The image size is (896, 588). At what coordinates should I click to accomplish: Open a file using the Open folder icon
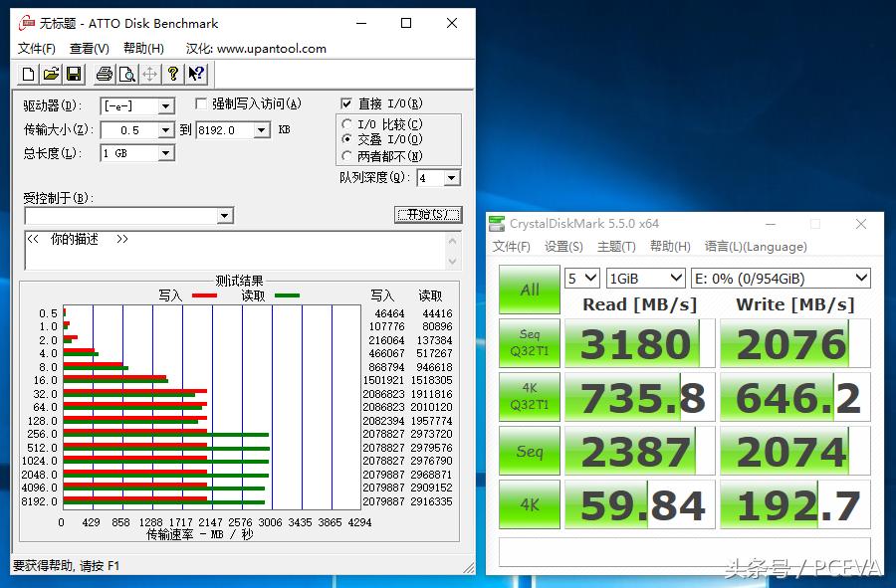(51, 74)
